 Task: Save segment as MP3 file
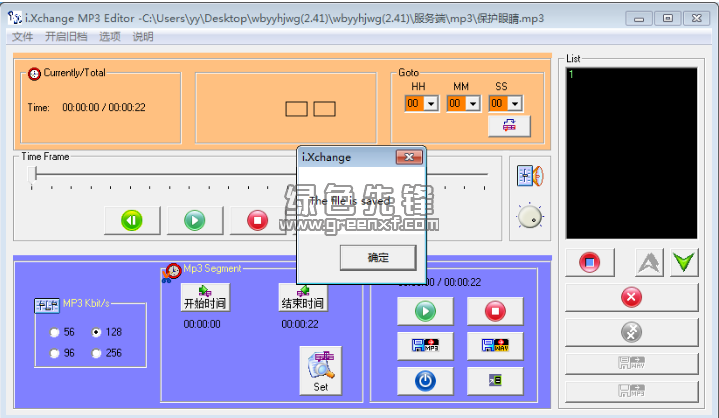[425, 346]
